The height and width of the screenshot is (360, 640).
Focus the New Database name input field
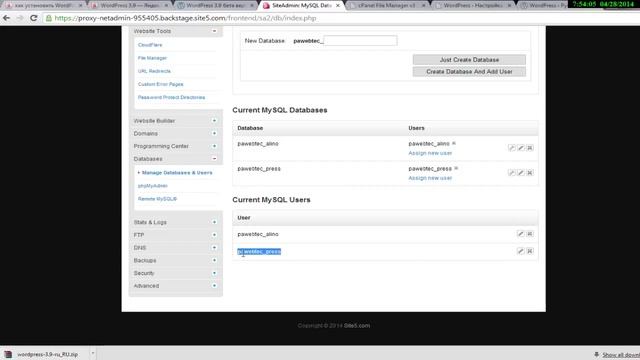360,40
